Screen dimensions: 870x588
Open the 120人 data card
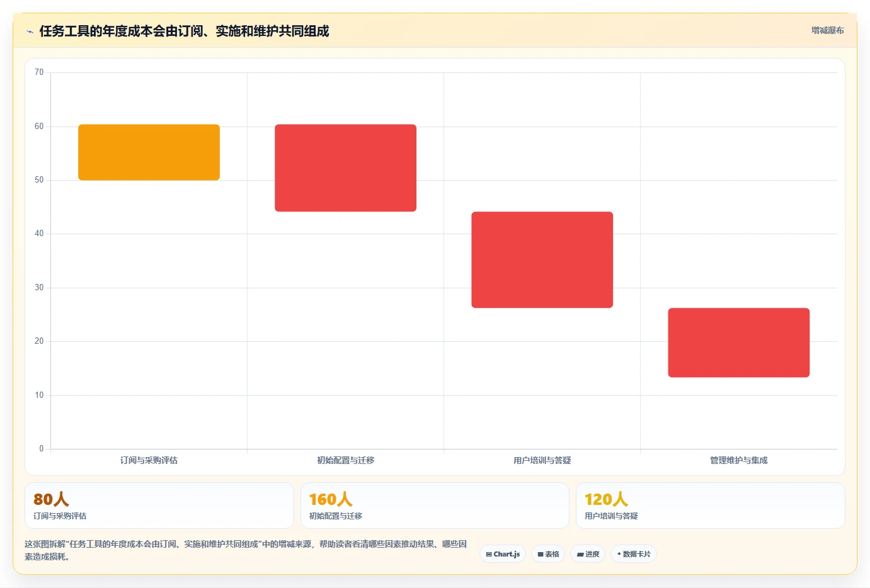coord(711,506)
